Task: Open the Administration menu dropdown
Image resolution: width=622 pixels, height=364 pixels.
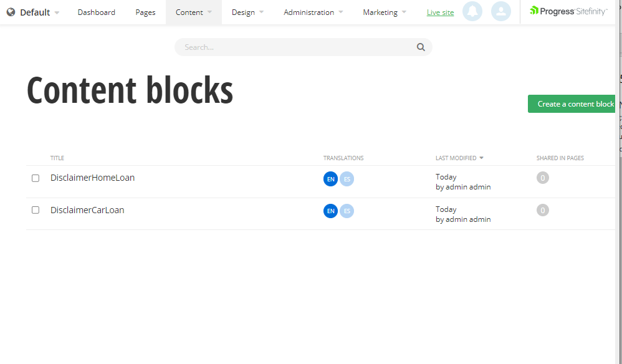Action: pyautogui.click(x=313, y=12)
